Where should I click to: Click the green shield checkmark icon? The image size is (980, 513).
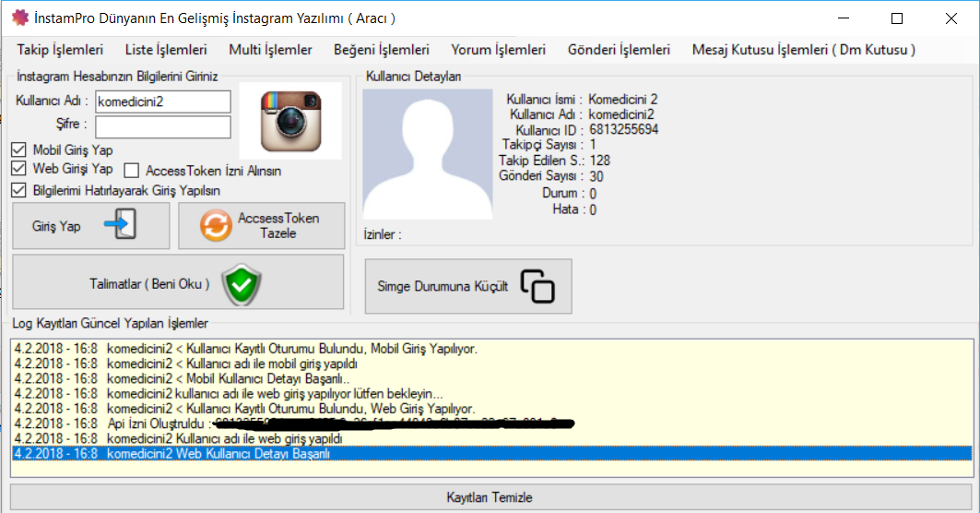242,285
